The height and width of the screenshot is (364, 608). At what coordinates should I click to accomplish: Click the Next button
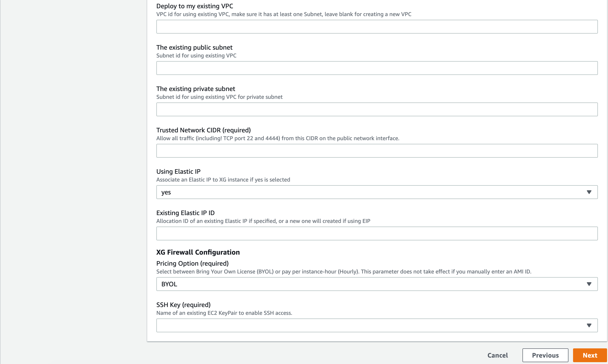[x=590, y=355]
